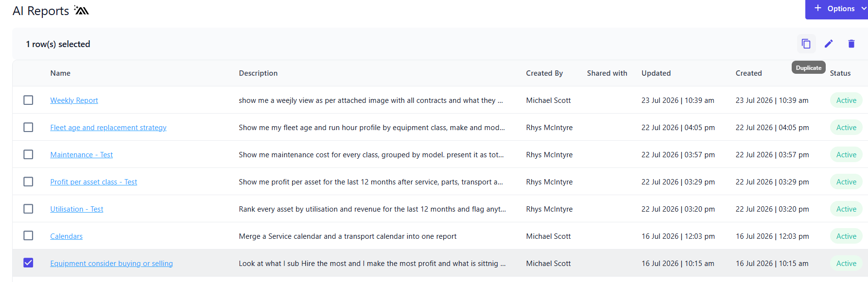Click the Status column header
Viewport: 868px width, 282px height.
(x=840, y=73)
